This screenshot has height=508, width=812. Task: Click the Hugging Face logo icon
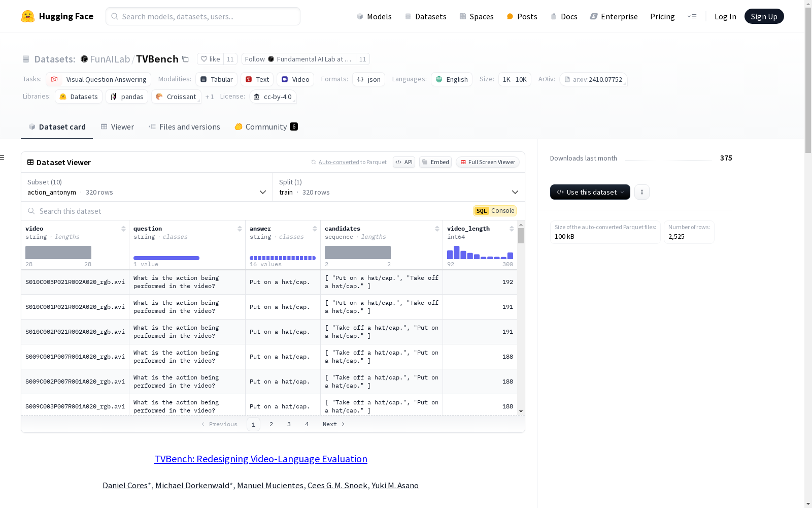(x=28, y=16)
